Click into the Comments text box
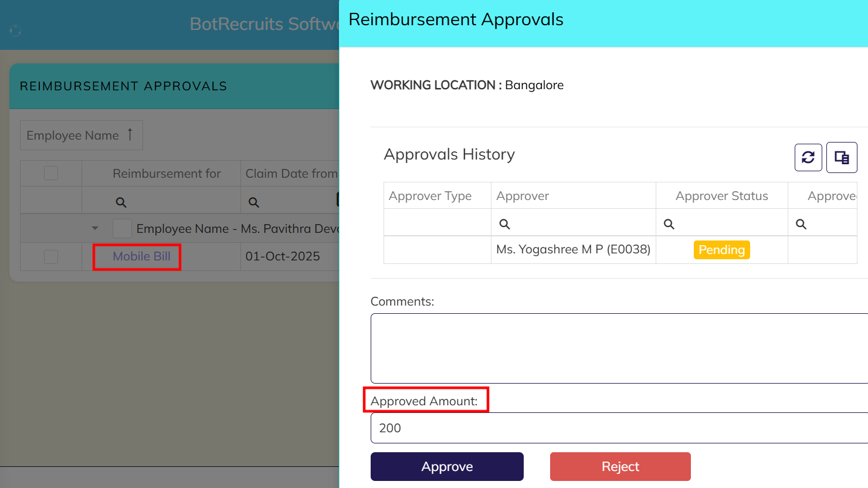The height and width of the screenshot is (488, 868). 619,348
